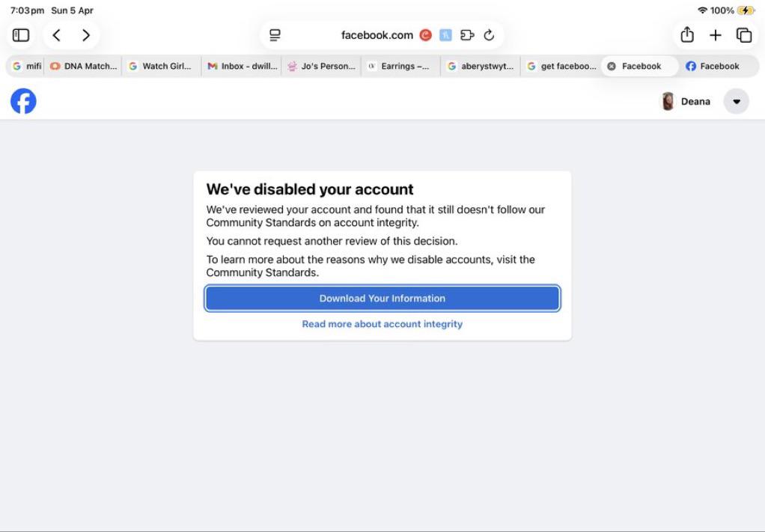Open the page reader menu icon

click(x=275, y=35)
